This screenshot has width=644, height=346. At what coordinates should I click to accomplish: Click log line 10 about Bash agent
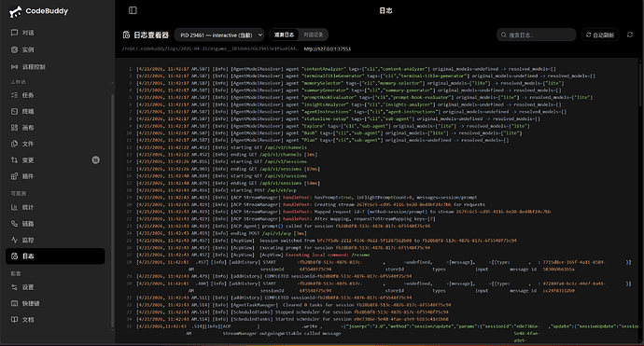click(x=329, y=133)
